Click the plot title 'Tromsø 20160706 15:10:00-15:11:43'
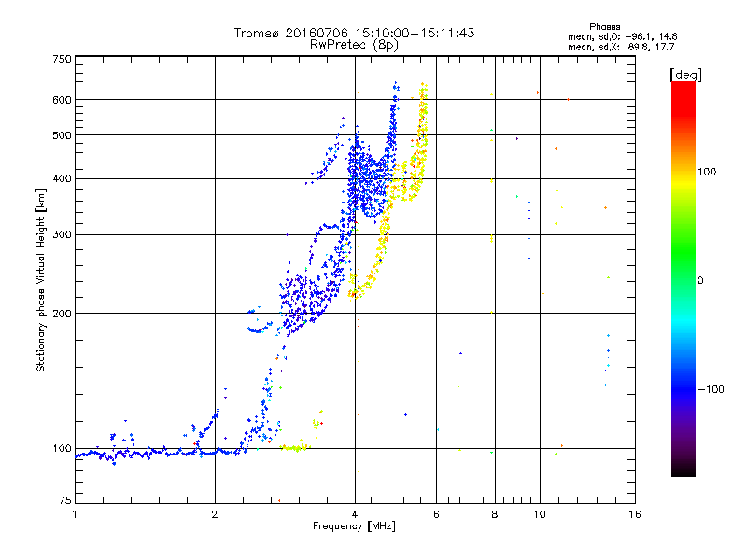This screenshot has height=560, width=747. [354, 33]
